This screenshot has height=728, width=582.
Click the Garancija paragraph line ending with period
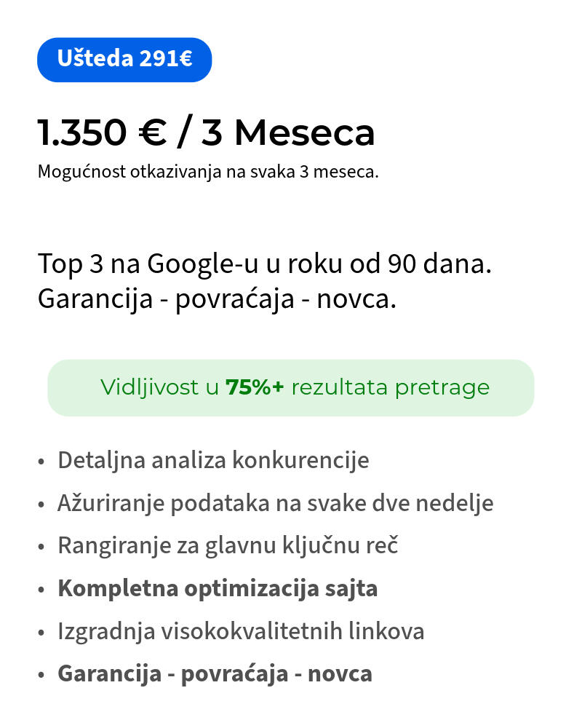[217, 299]
